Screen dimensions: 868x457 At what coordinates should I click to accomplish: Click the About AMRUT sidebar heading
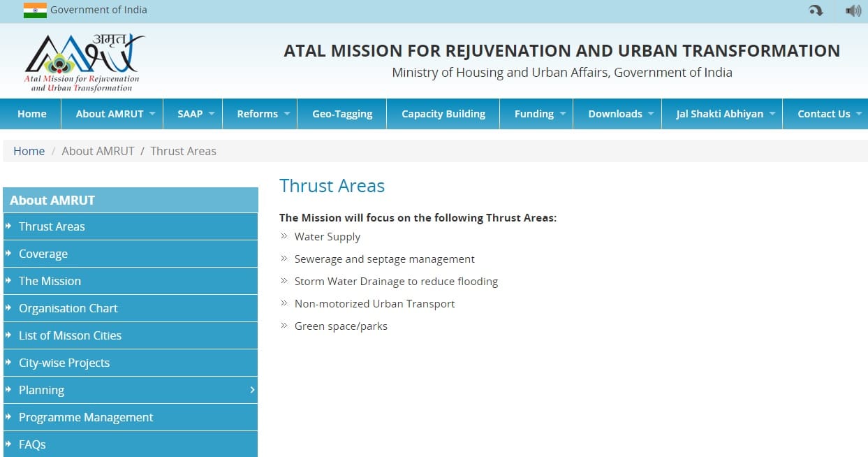131,200
